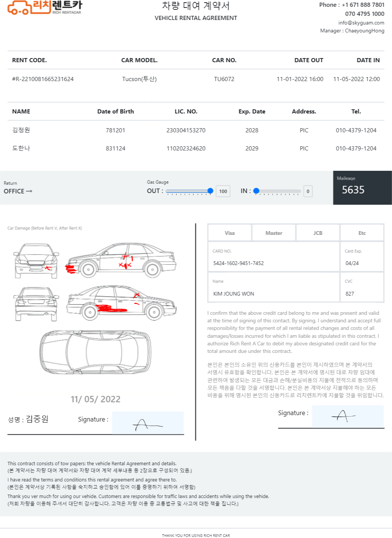Click the left-side car damage diagram
The width and height of the screenshot is (392, 538).
(121, 260)
